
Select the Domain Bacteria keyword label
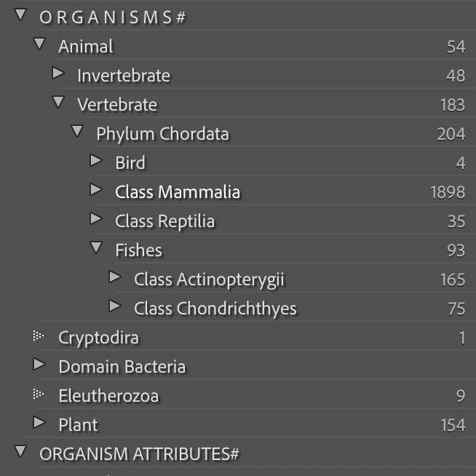tap(122, 367)
